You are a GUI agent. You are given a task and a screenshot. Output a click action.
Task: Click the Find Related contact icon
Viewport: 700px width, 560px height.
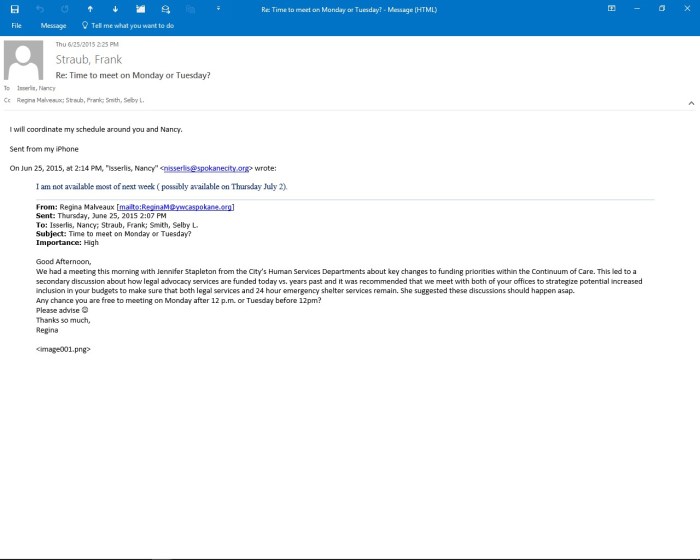pyautogui.click(x=165, y=8)
